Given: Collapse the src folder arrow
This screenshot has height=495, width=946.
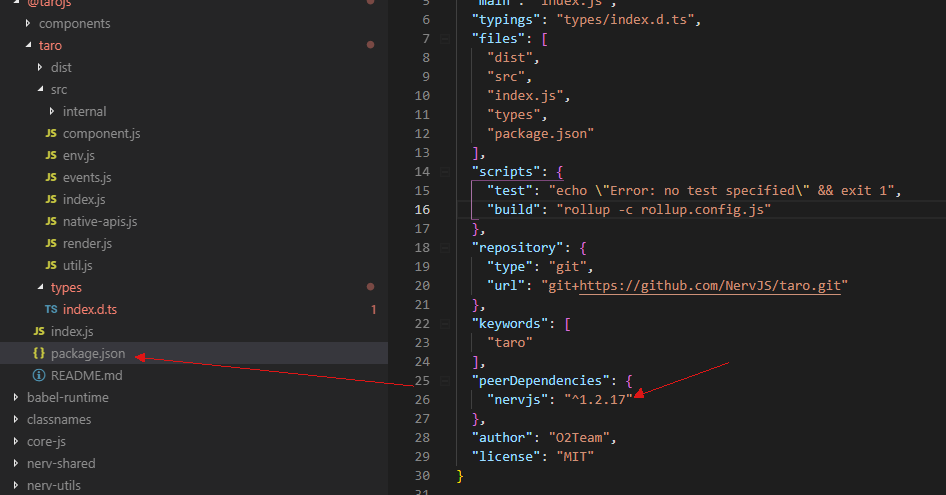Looking at the screenshot, I should (x=40, y=89).
